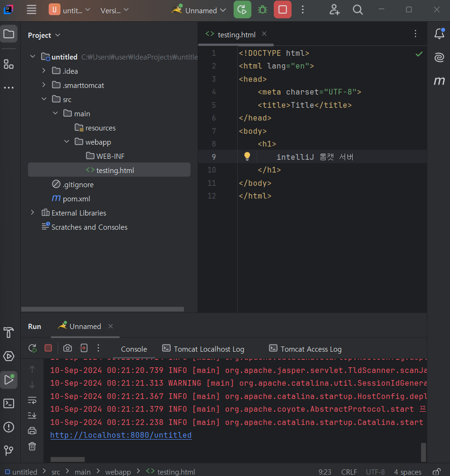Stop the running Tomcat server
The height and width of the screenshot is (476, 450).
click(x=282, y=10)
